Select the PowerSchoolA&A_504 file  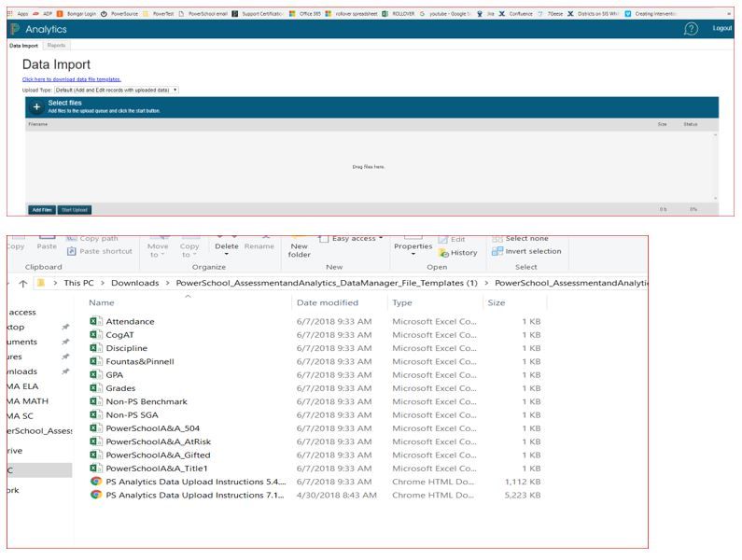(152, 427)
